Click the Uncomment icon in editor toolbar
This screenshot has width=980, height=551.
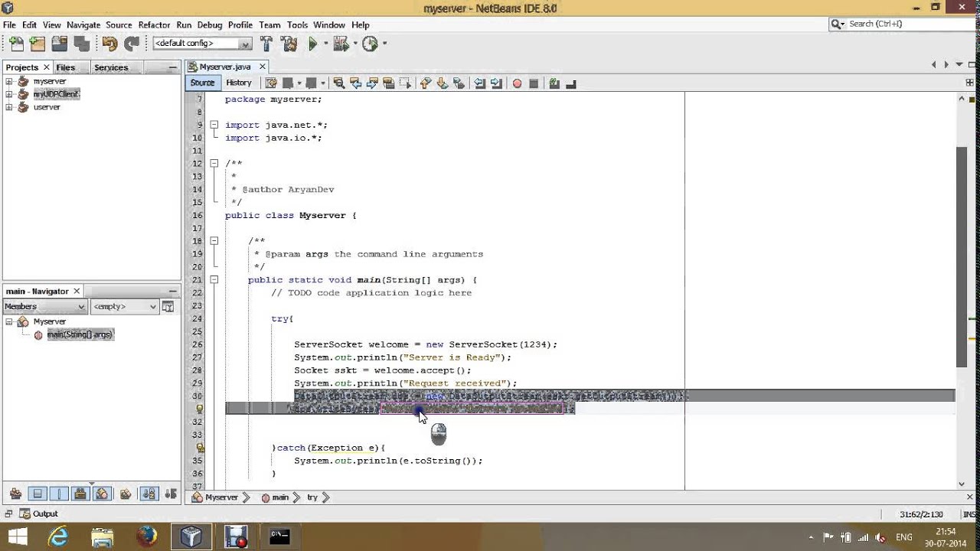(x=571, y=83)
